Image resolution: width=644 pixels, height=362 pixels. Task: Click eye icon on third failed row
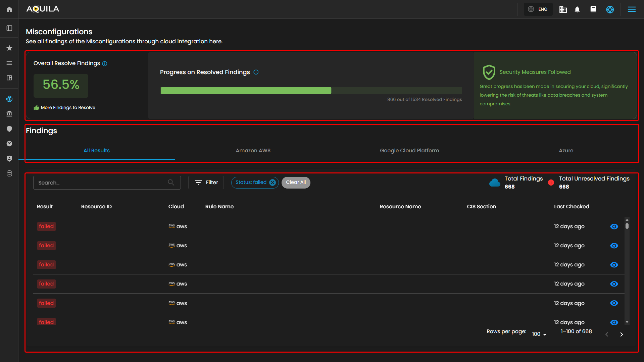614,265
